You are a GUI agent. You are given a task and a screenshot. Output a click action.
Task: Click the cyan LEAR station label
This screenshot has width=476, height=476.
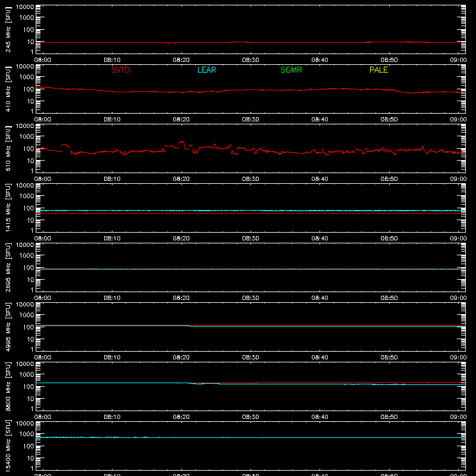coord(206,70)
